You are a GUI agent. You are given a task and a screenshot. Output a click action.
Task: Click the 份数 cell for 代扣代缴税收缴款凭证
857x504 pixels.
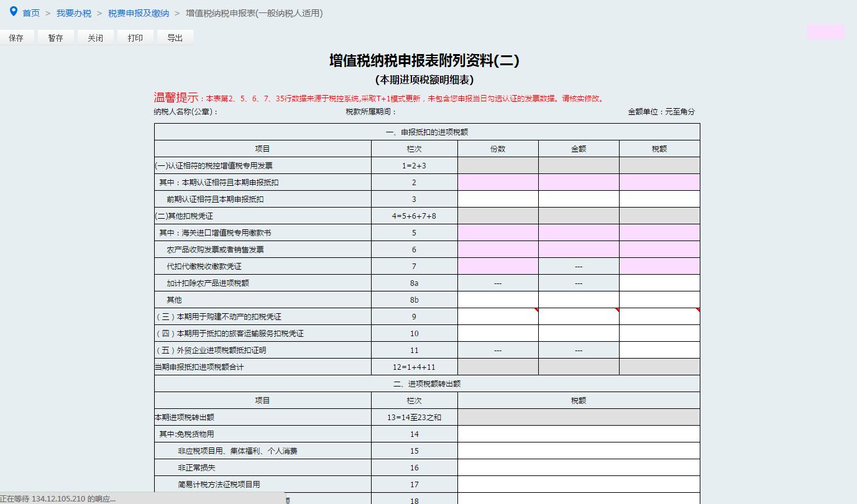498,266
